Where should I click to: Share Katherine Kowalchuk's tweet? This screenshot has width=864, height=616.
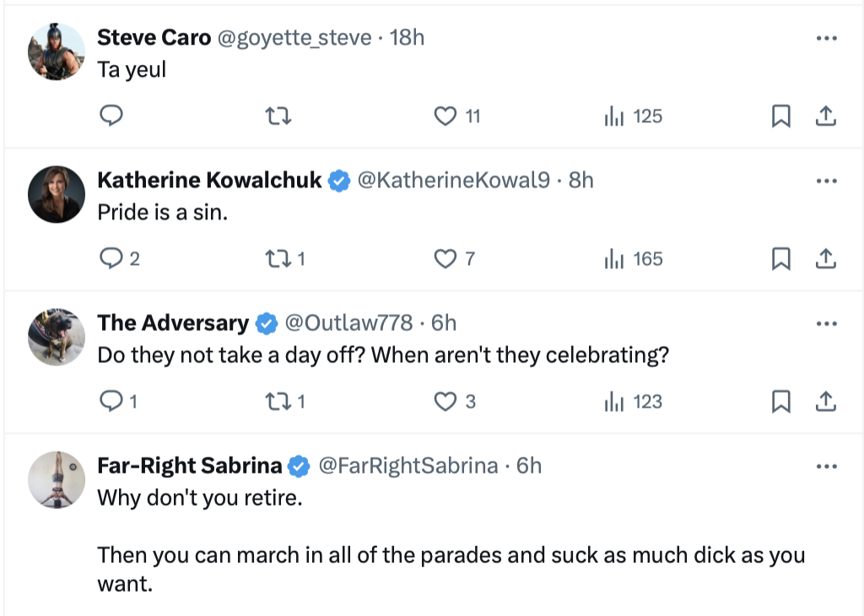point(826,258)
